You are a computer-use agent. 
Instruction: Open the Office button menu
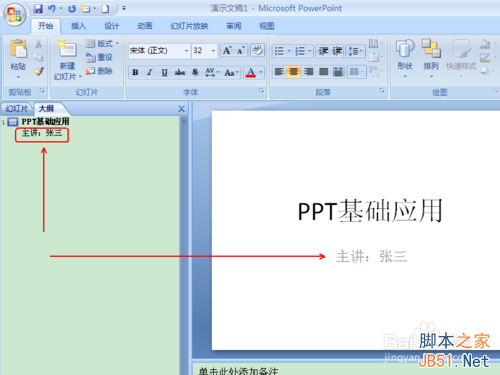pos(14,14)
